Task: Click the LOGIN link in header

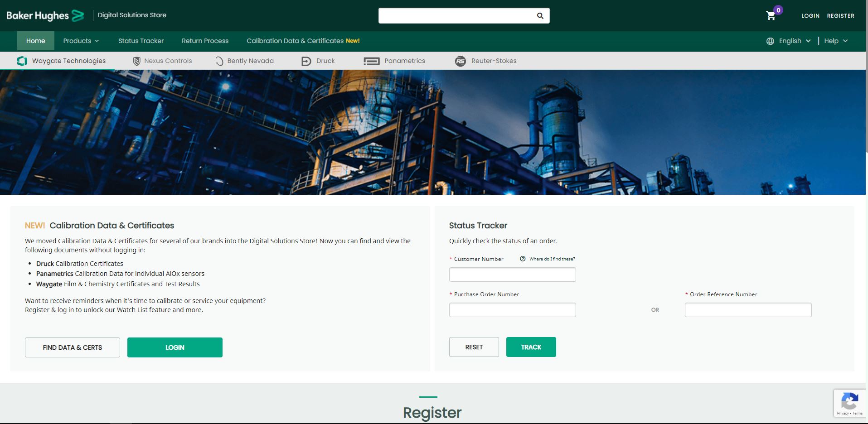Action: (810, 16)
